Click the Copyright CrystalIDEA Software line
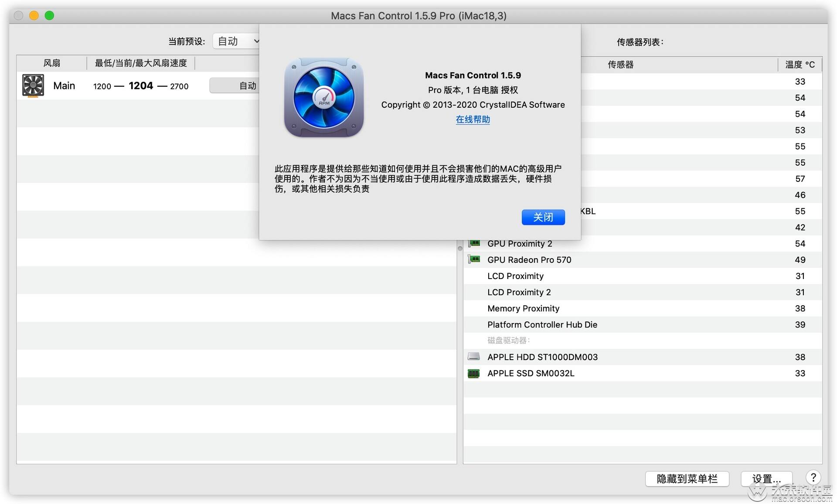 [x=473, y=105]
